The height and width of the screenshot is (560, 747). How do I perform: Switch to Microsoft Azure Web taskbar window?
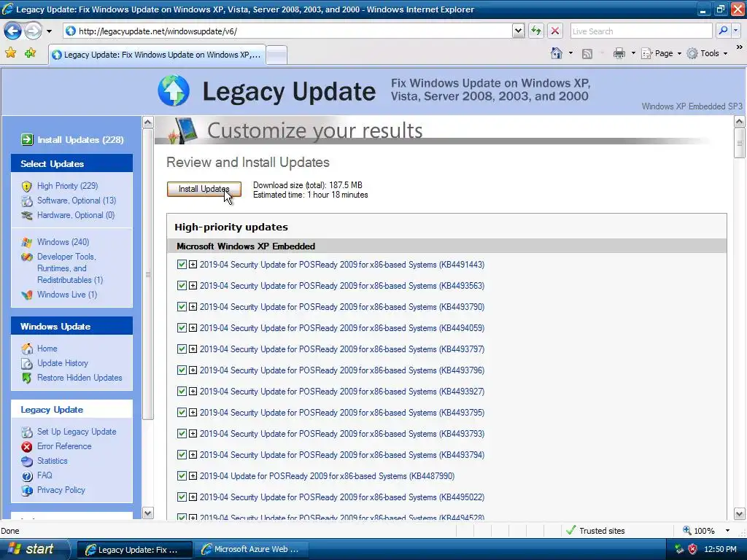coord(251,550)
